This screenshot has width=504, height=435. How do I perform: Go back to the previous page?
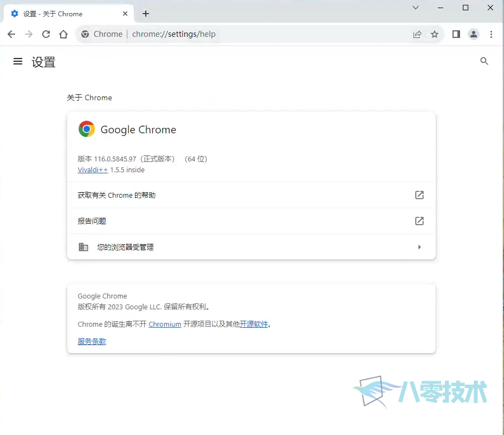pyautogui.click(x=11, y=34)
